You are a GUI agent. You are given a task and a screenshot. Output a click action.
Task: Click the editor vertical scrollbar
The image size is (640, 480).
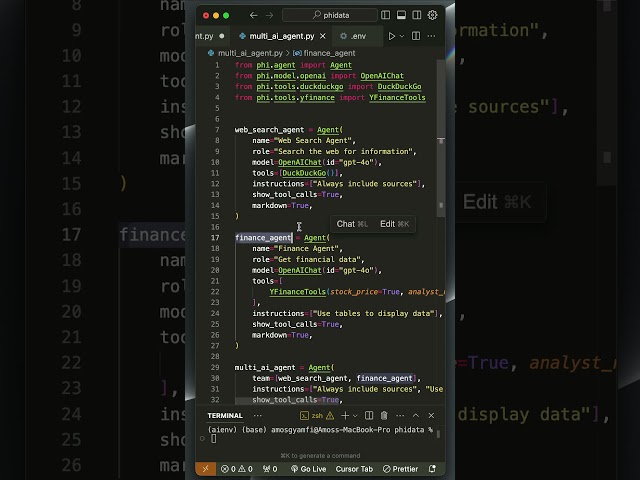click(x=441, y=139)
